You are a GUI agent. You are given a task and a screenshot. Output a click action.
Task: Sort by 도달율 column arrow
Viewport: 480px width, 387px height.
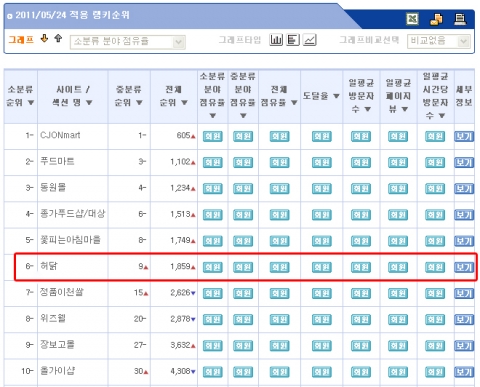(x=336, y=96)
